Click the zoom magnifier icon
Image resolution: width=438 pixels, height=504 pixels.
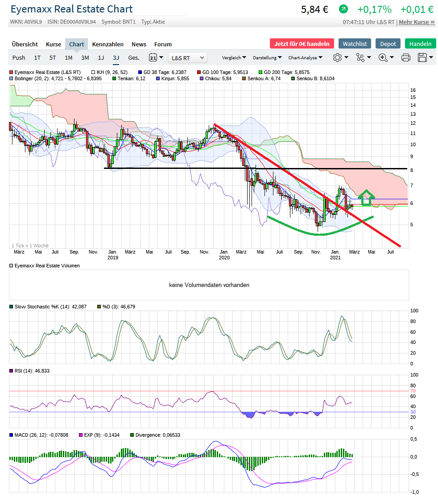(x=383, y=57)
